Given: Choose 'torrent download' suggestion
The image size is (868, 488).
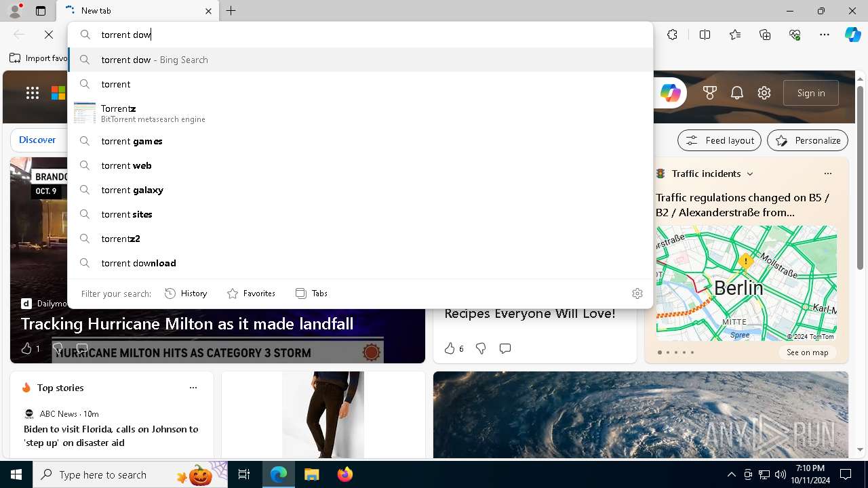Looking at the screenshot, I should [x=360, y=263].
